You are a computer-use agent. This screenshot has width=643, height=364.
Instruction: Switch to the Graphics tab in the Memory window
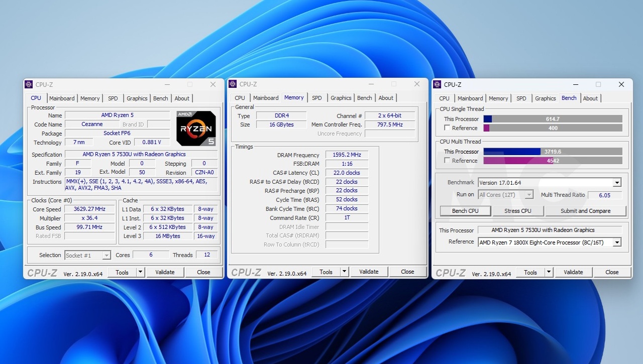tap(341, 97)
